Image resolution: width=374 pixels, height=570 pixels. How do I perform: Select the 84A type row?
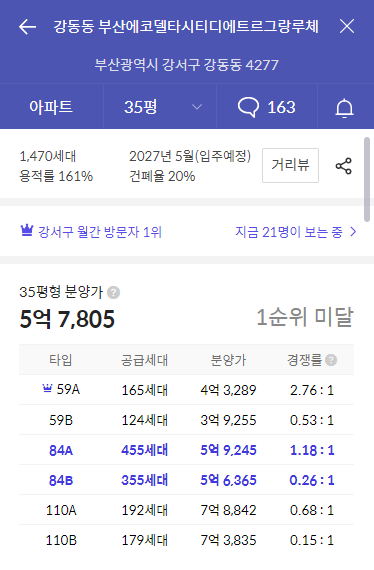tap(186, 450)
